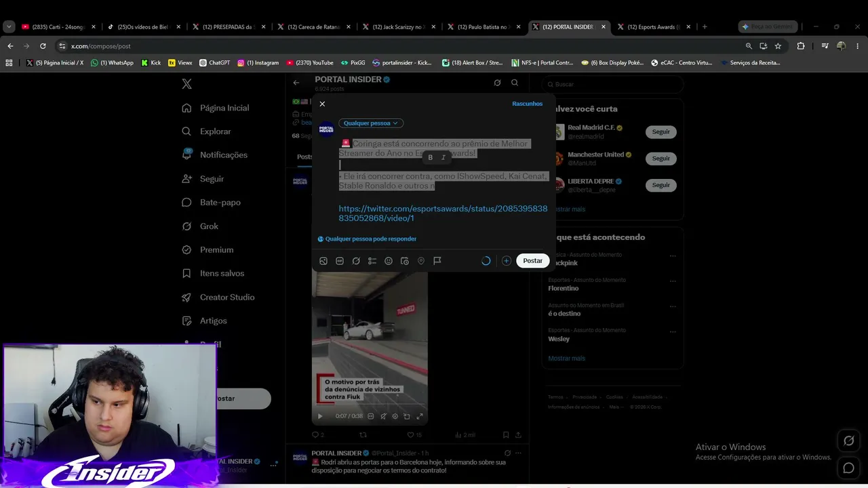Enter fullscreen on the video
The image size is (868, 488).
pos(420,416)
